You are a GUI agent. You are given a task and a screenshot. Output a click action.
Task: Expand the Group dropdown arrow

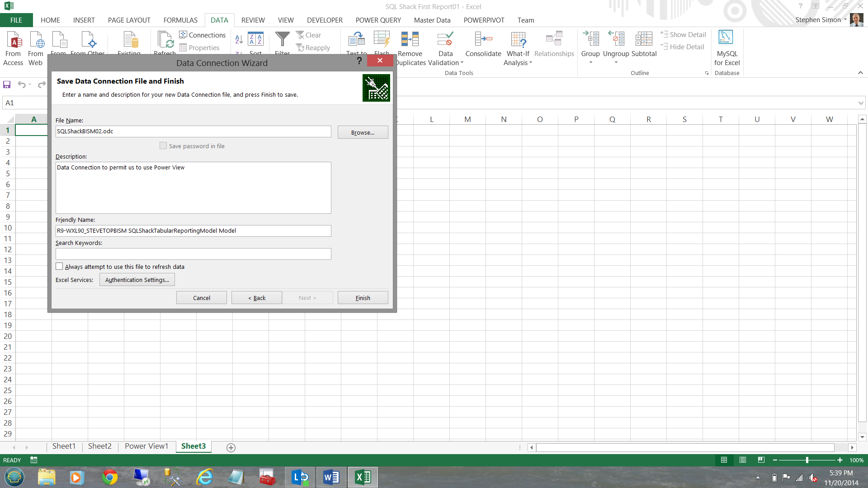coord(590,63)
